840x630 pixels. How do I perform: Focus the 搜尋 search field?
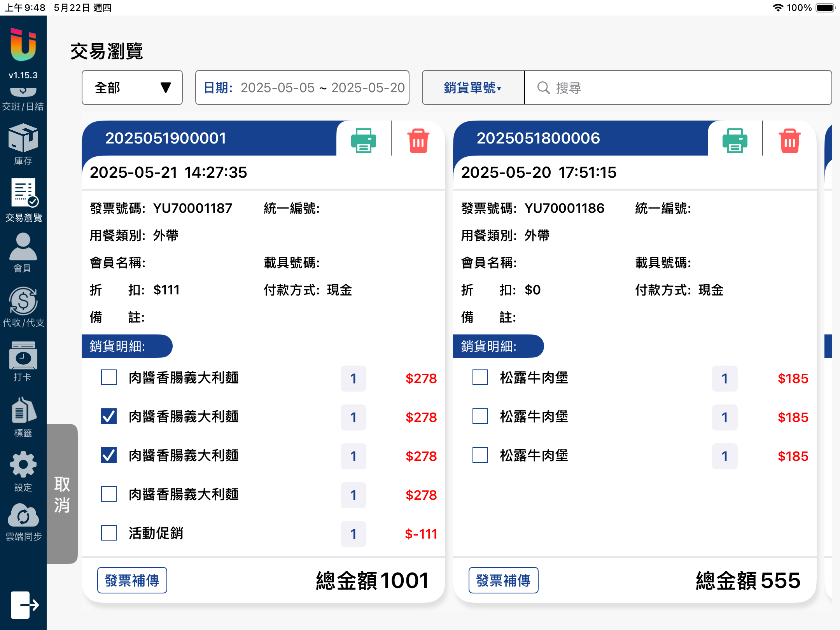[677, 87]
